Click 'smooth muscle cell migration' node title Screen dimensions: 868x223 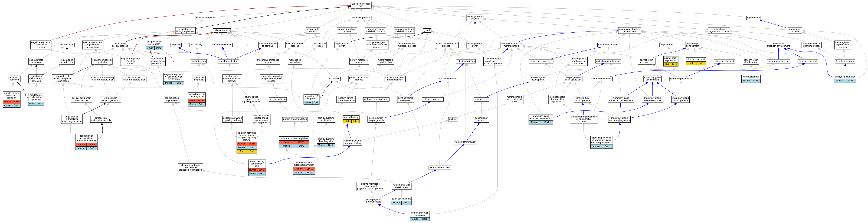point(197,96)
